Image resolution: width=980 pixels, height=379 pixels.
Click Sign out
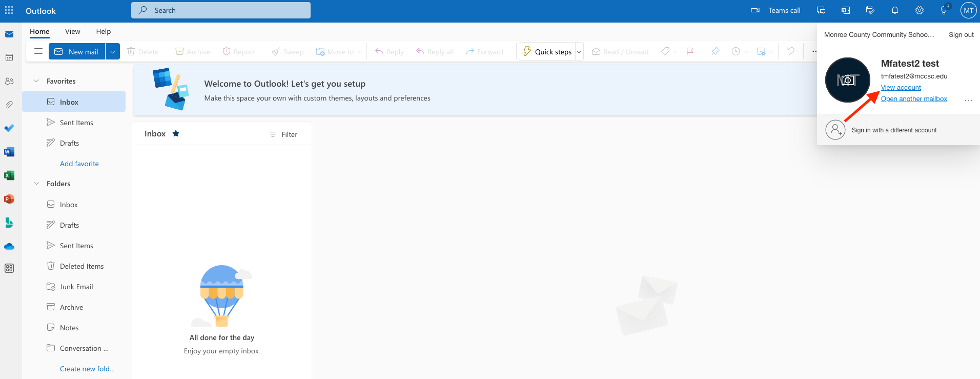click(x=961, y=35)
